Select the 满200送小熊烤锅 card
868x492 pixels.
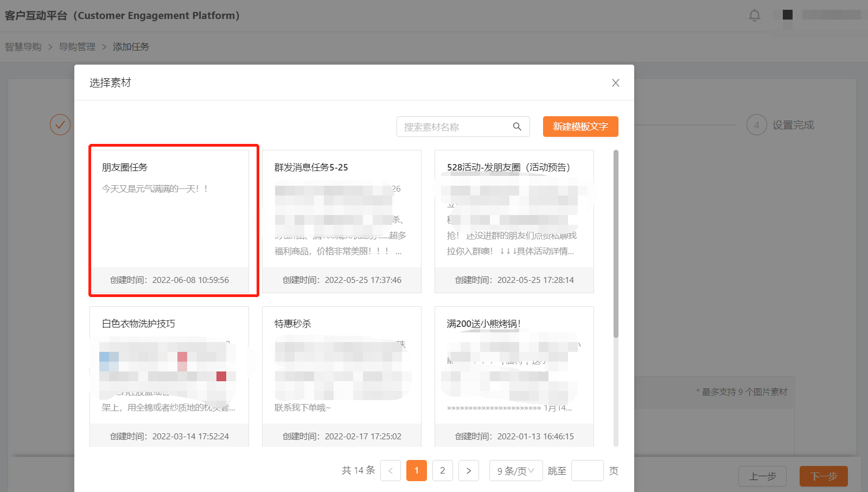tap(514, 377)
